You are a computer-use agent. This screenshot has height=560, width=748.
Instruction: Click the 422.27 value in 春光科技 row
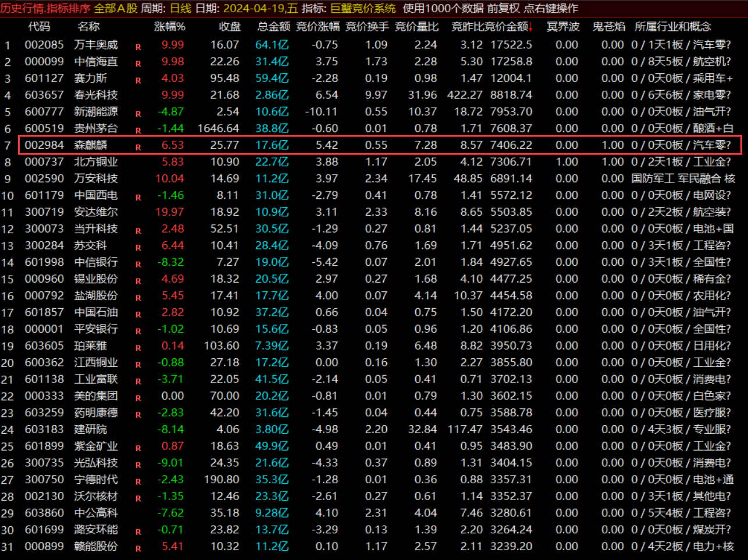pos(465,95)
